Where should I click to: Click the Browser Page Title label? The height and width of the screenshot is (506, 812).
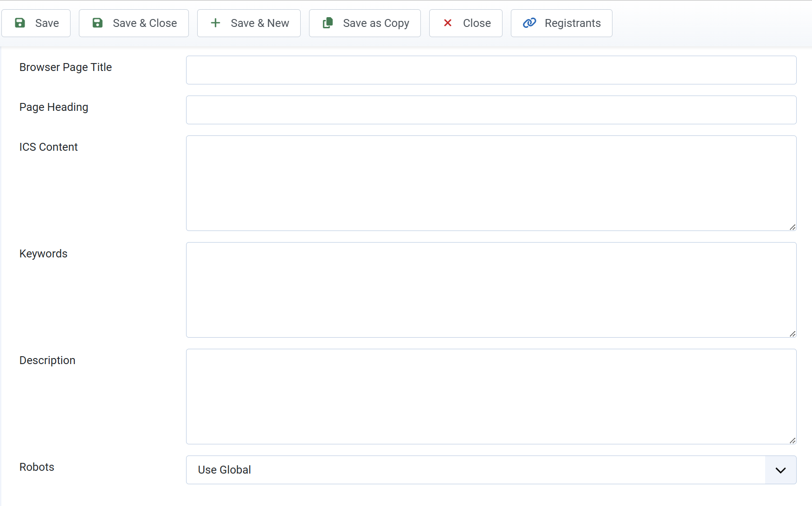pos(65,67)
